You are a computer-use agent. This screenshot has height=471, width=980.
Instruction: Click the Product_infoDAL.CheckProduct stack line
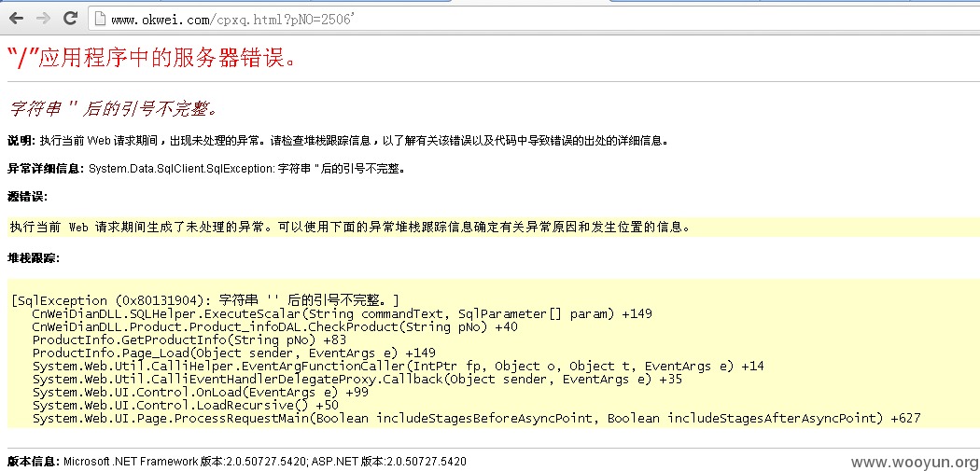[275, 326]
